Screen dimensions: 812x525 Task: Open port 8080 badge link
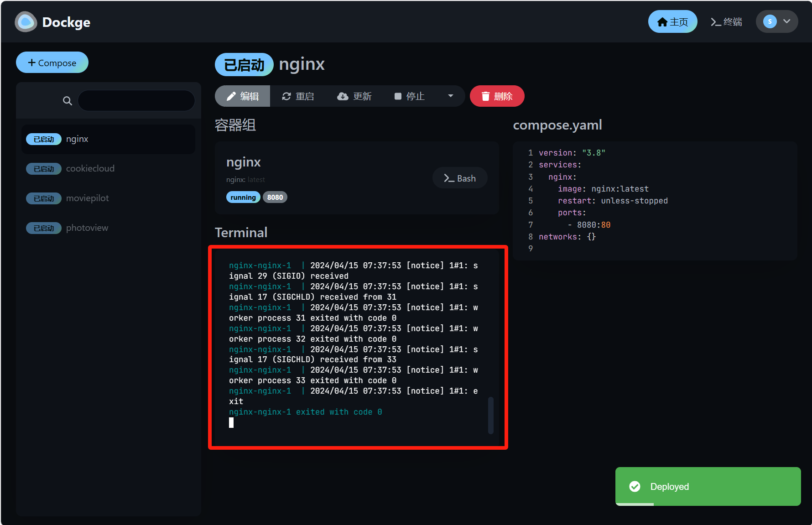pos(275,197)
